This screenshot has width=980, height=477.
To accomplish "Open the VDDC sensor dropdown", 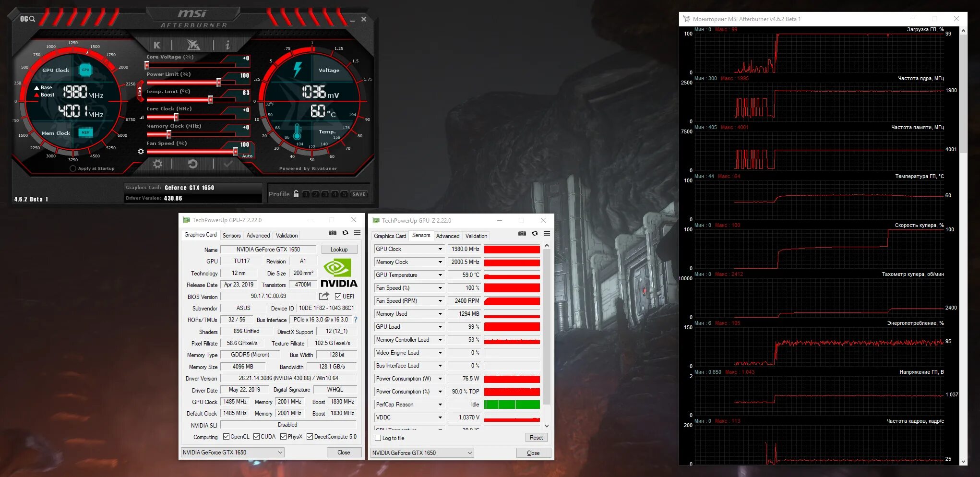I will click(x=440, y=417).
